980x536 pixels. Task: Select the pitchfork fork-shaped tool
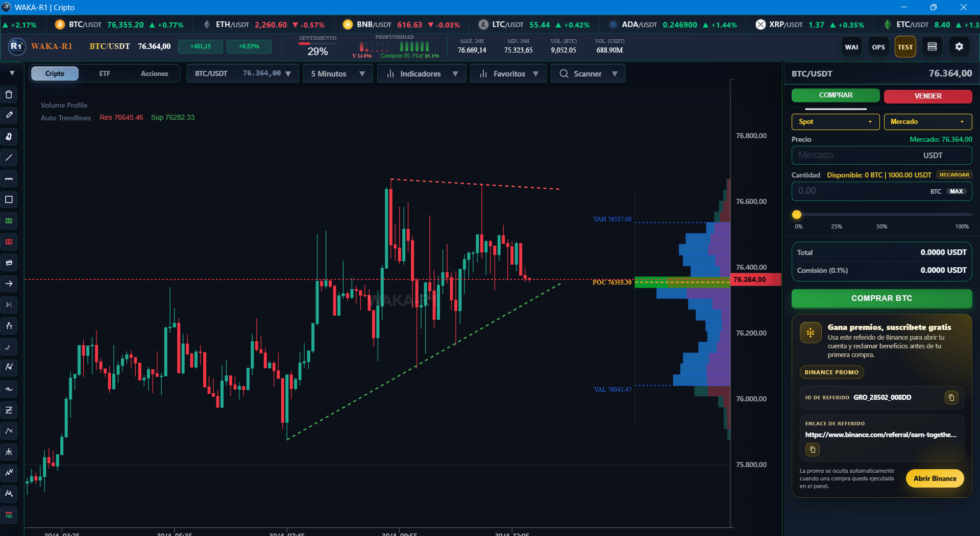[9, 452]
